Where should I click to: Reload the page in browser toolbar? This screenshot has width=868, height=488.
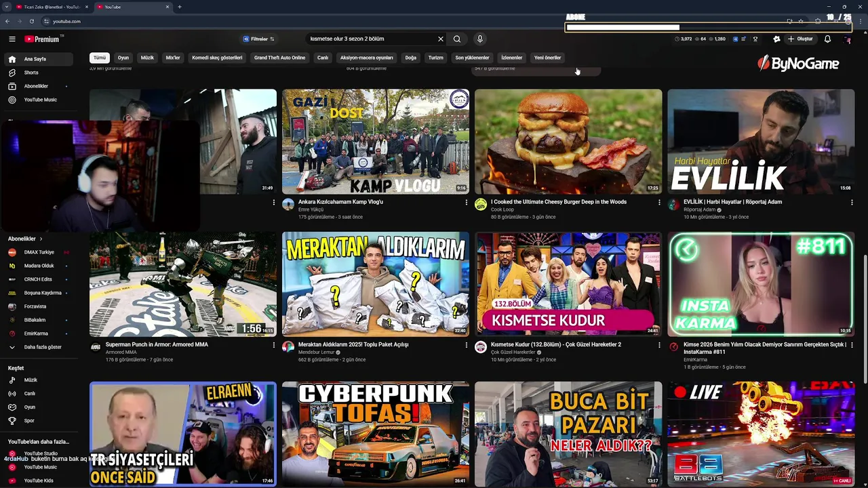(31, 21)
